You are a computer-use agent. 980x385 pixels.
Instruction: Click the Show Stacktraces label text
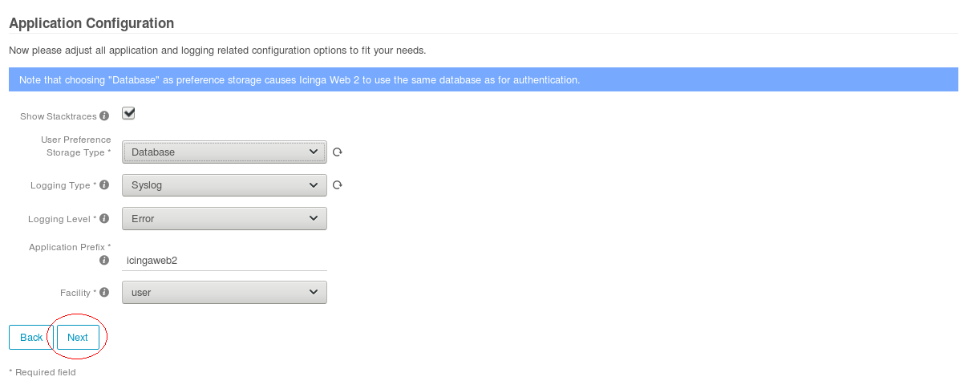(x=59, y=117)
